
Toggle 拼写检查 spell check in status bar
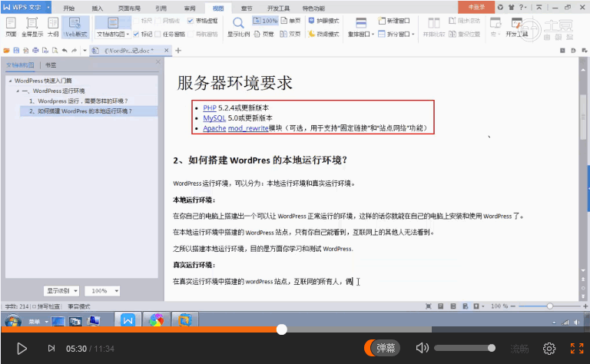(46, 306)
